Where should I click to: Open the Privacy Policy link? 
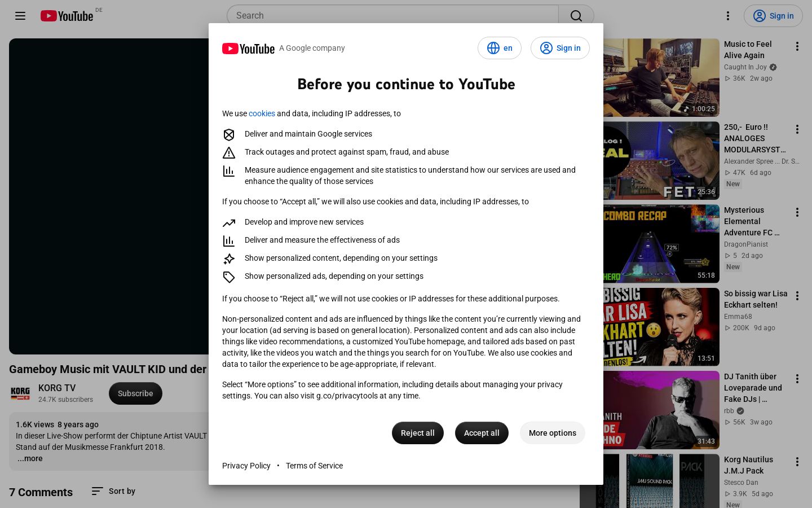click(246, 466)
